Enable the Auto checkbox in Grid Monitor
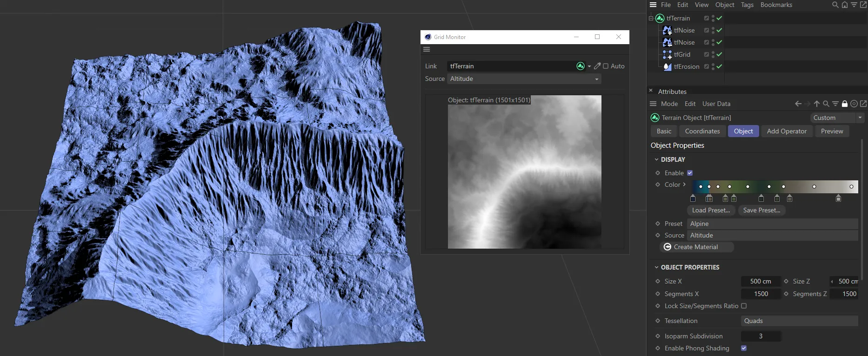This screenshot has height=356, width=868. click(606, 66)
